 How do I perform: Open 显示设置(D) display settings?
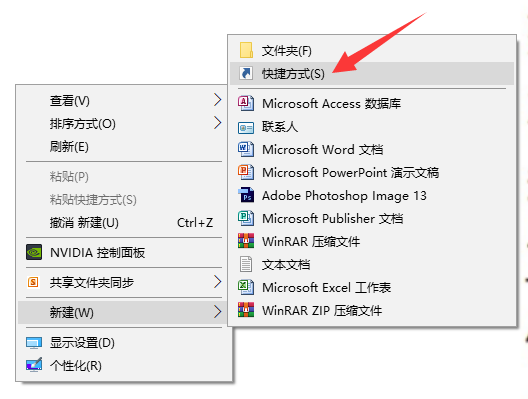point(124,343)
